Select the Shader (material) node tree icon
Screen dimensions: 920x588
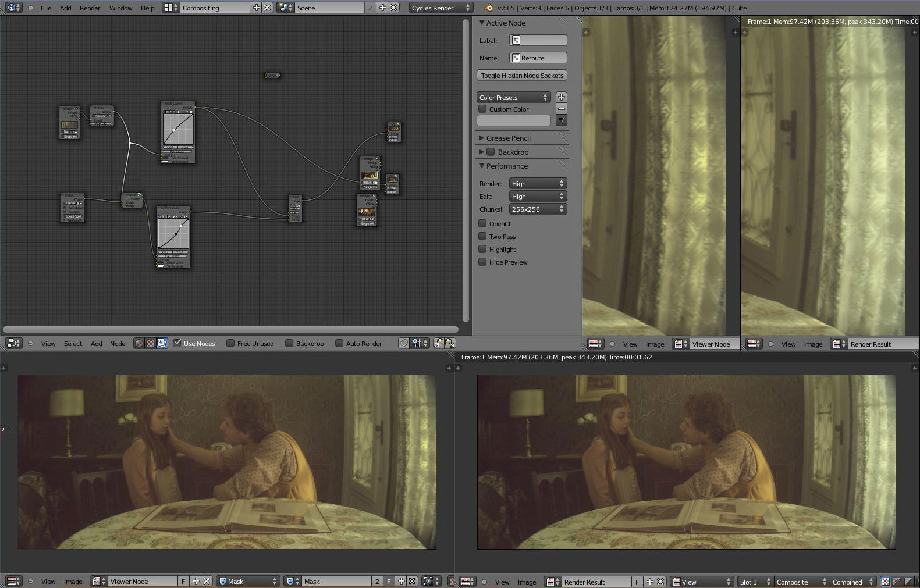(x=138, y=343)
